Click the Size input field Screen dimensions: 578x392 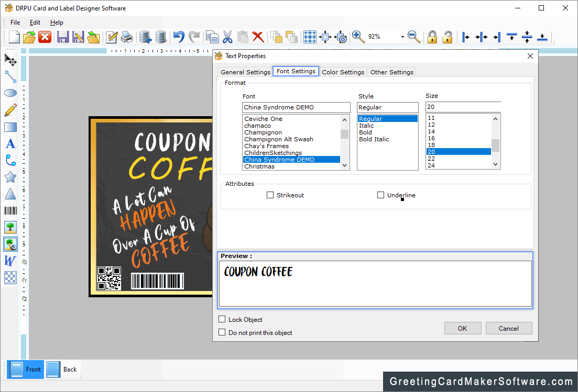463,107
